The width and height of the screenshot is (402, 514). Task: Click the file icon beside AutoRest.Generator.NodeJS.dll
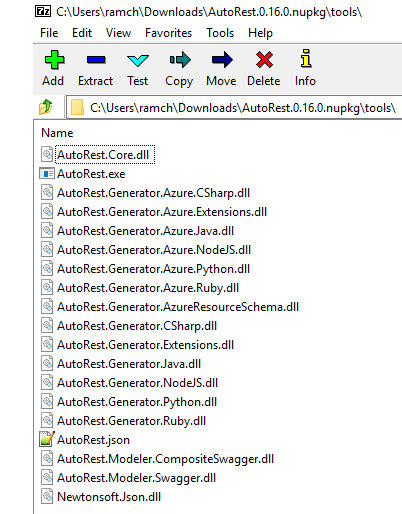(x=47, y=382)
